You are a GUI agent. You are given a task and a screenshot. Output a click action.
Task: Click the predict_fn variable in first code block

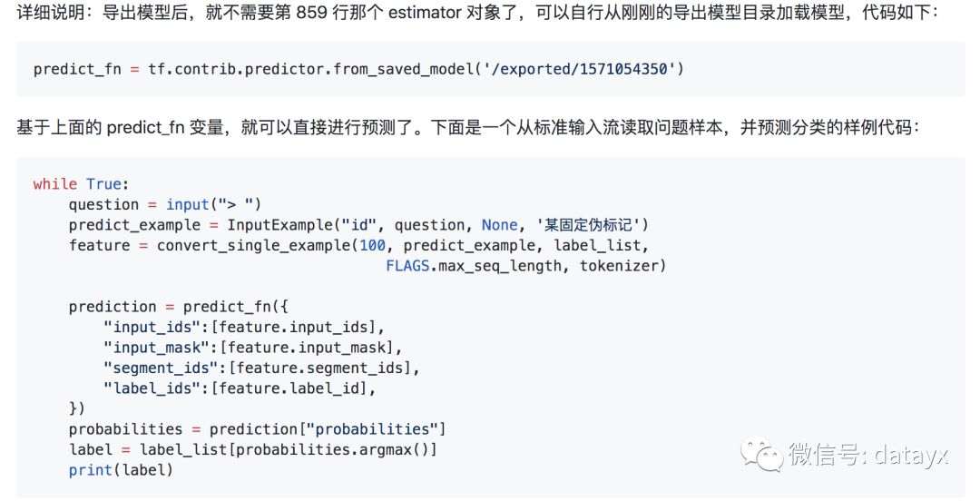(x=77, y=69)
